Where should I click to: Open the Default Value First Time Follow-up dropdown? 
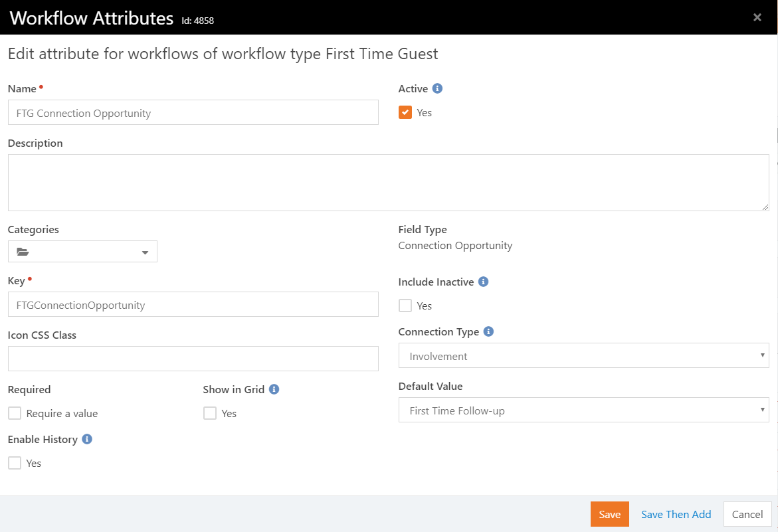583,410
